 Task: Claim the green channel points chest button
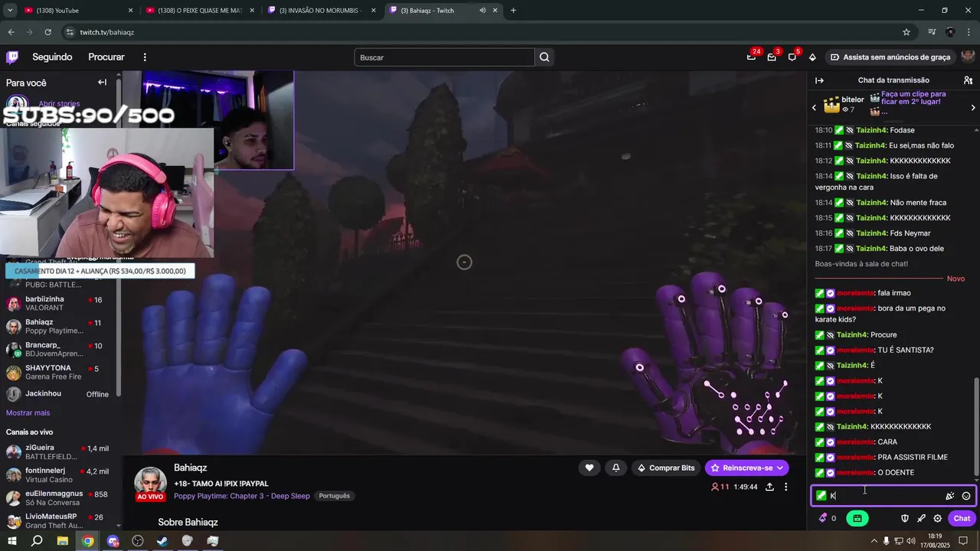pyautogui.click(x=857, y=518)
